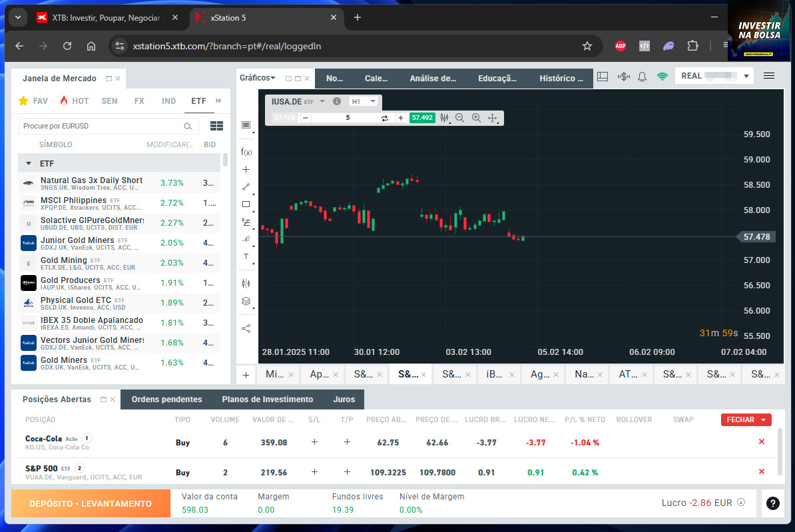The width and height of the screenshot is (795, 532).
Task: Close the S&P 500 position with red X
Action: click(x=762, y=471)
